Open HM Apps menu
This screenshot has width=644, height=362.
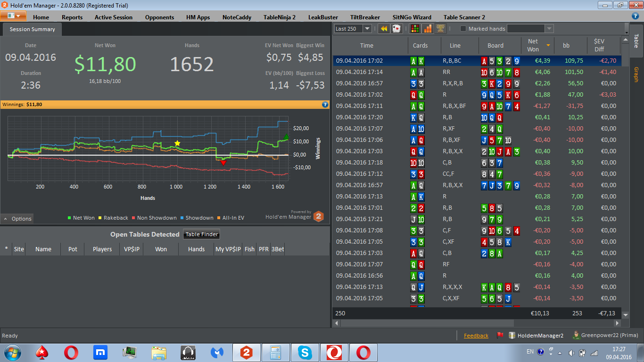(x=198, y=17)
